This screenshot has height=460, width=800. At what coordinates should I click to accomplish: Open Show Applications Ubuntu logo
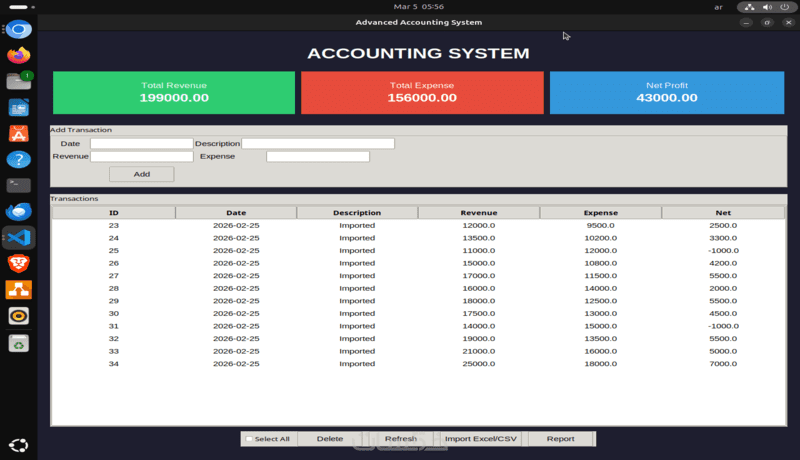point(18,445)
